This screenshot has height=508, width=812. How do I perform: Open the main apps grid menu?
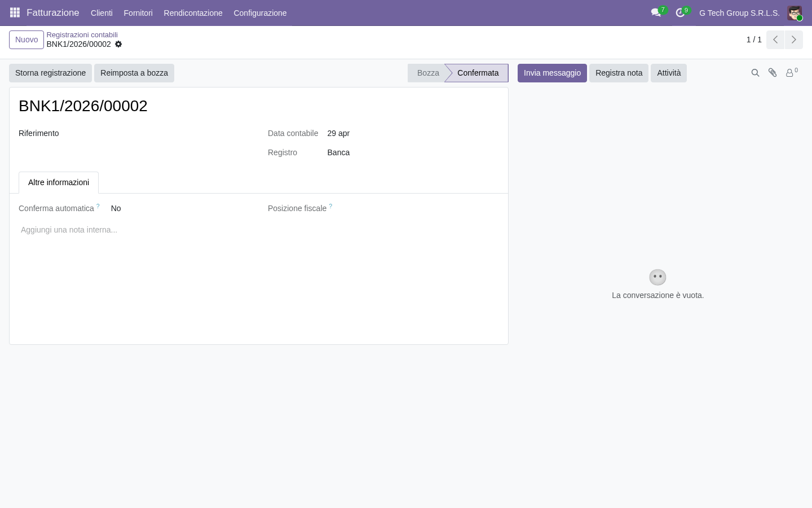coord(15,12)
